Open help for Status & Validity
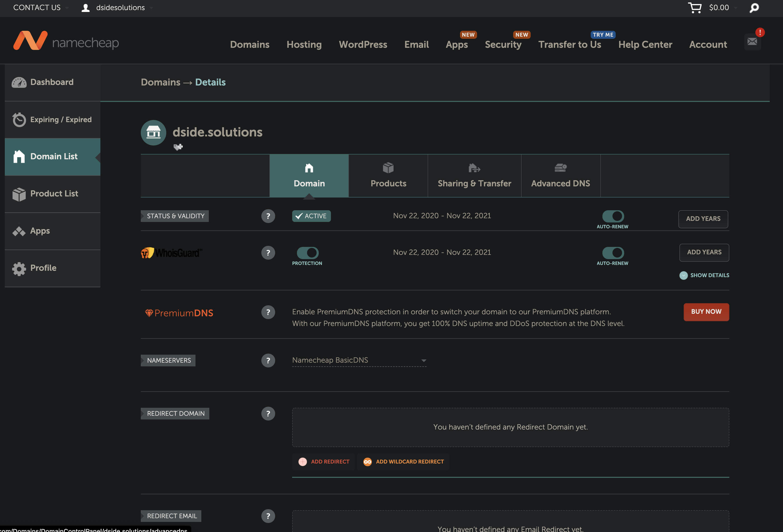Image resolution: width=783 pixels, height=532 pixels. pyautogui.click(x=268, y=216)
